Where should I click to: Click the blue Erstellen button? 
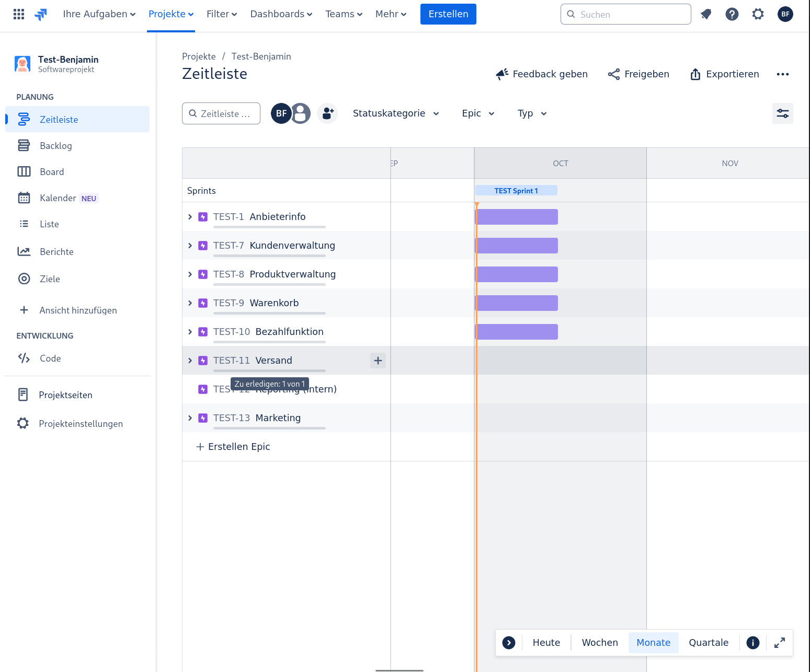448,14
